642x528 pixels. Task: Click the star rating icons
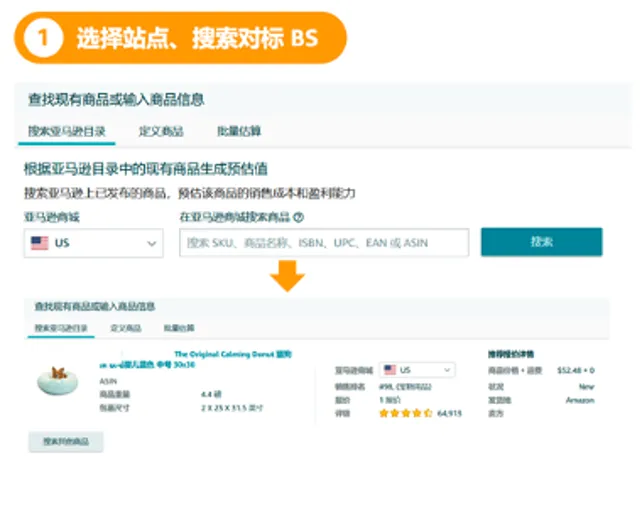pos(405,412)
